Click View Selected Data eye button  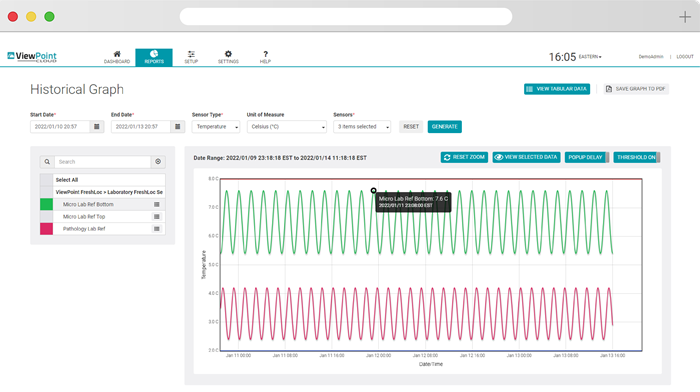(x=526, y=157)
